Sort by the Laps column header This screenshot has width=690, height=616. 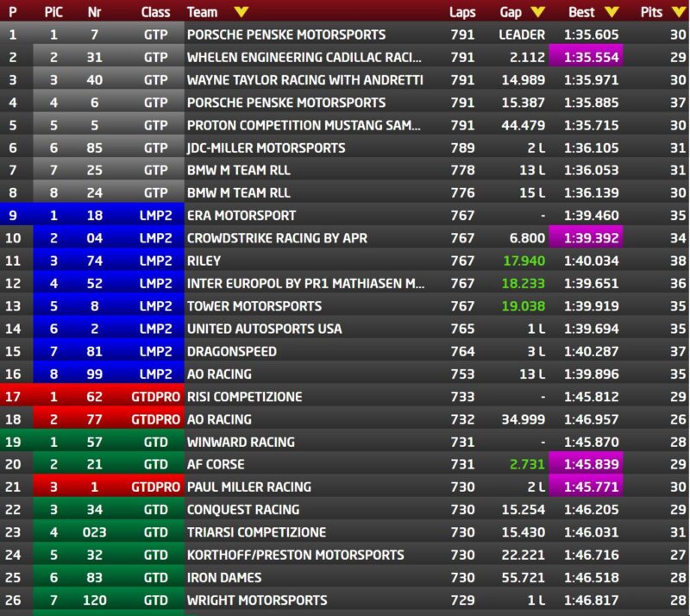462,12
